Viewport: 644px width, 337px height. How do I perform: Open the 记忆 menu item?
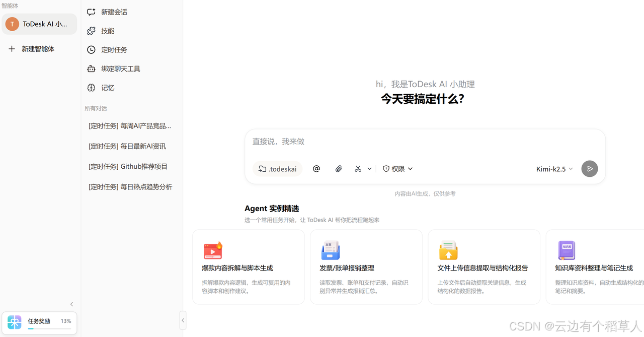click(x=132, y=88)
